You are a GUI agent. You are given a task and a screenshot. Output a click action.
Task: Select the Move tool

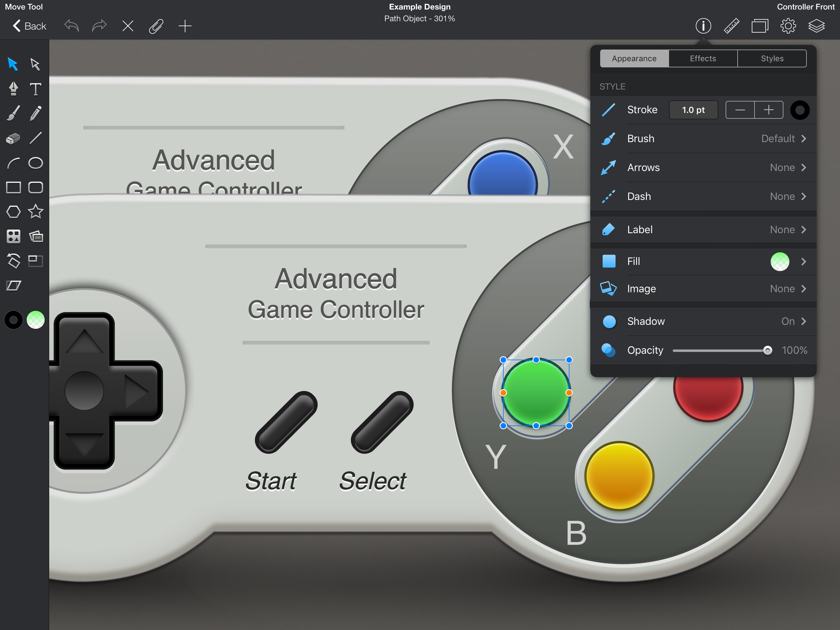13,64
